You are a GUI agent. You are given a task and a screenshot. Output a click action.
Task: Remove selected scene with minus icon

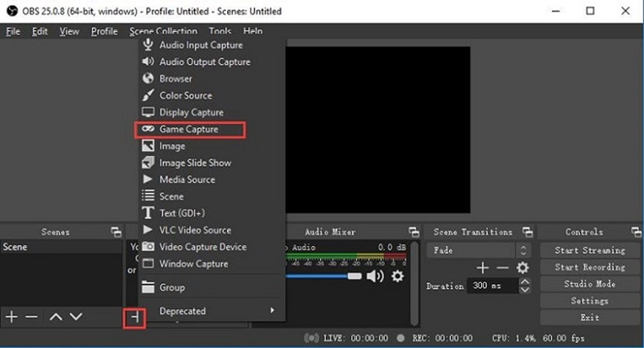(31, 317)
